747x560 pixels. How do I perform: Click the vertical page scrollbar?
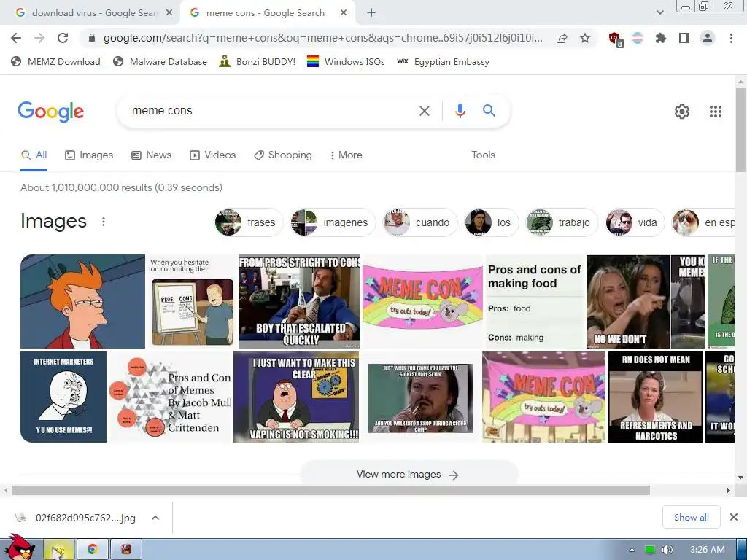(741, 128)
